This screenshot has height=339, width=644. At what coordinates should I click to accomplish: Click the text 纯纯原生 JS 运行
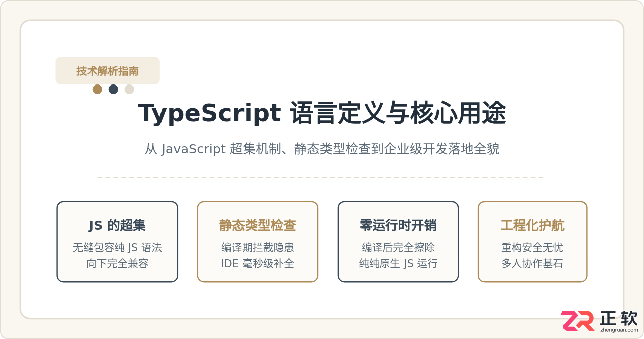coord(398,264)
